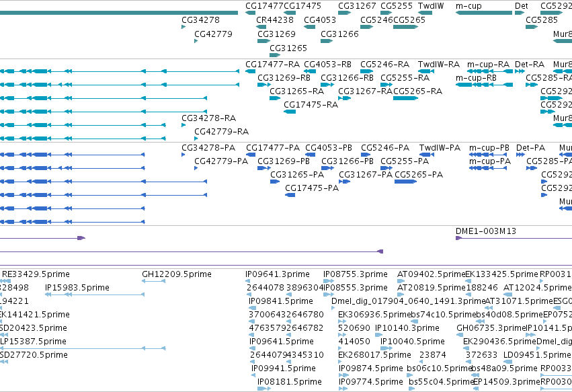Select the CG34278-RA transcript label

pyautogui.click(x=208, y=118)
